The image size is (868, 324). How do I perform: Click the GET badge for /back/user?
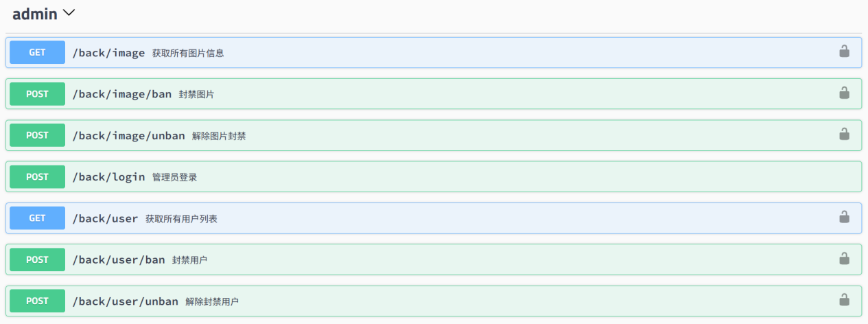coord(37,218)
